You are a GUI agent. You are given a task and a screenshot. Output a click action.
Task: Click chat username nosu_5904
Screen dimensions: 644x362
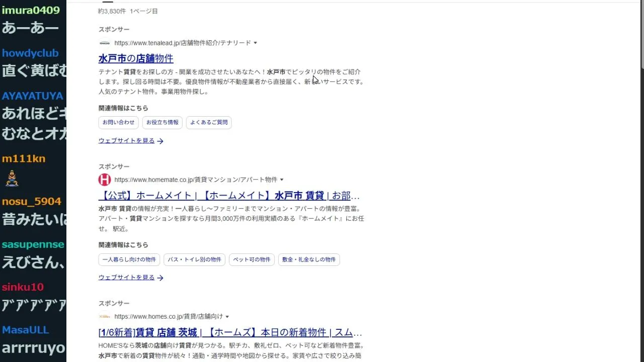tap(32, 201)
